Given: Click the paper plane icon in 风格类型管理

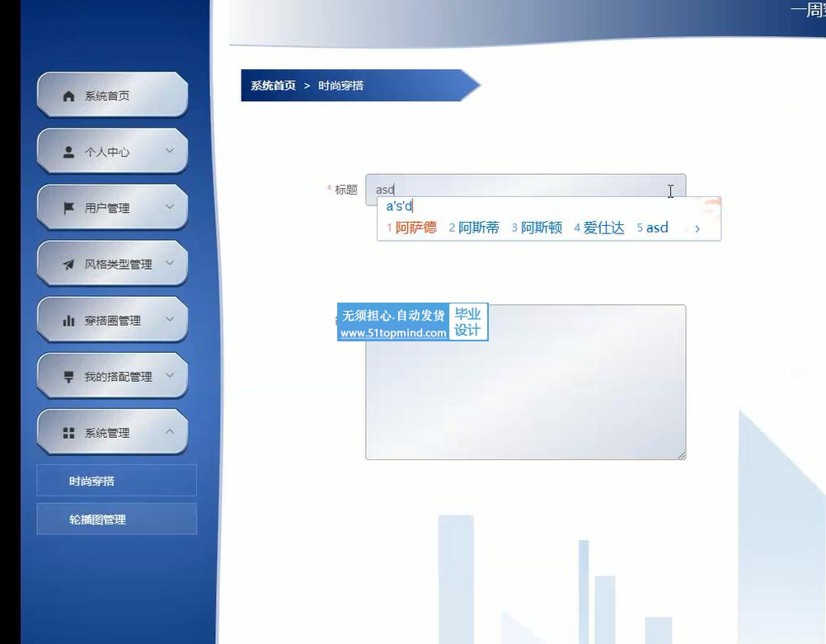Looking at the screenshot, I should [x=68, y=265].
